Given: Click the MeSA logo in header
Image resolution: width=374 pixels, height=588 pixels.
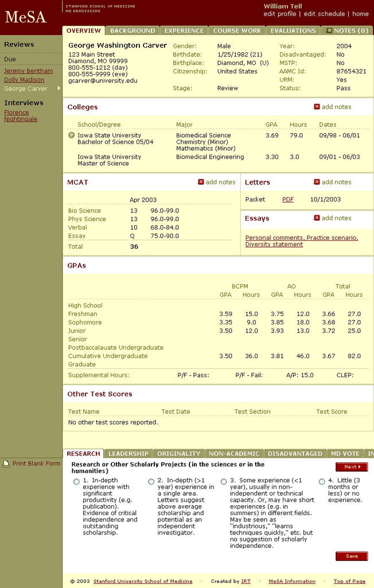Looking at the screenshot, I should coord(26,17).
